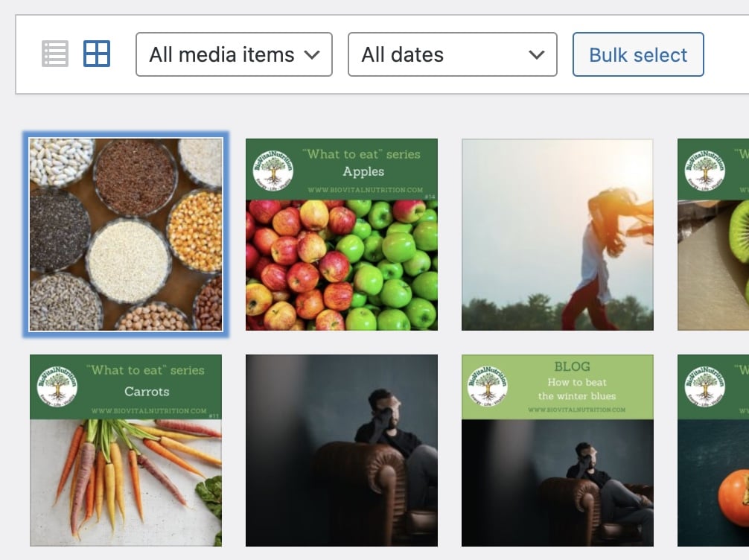Choose a date range from the dates dropdown

[452, 54]
